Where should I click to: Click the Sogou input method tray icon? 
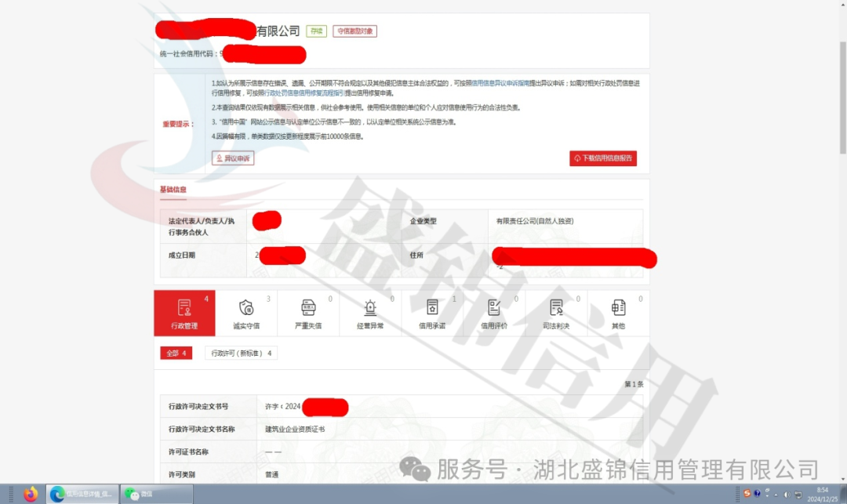click(747, 494)
